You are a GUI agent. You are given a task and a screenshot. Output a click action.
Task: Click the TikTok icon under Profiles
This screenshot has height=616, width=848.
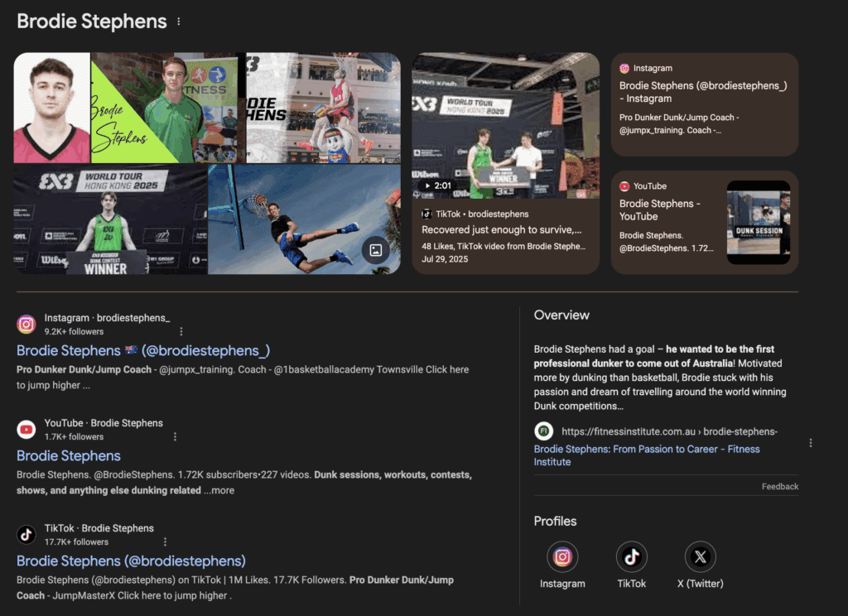click(632, 557)
